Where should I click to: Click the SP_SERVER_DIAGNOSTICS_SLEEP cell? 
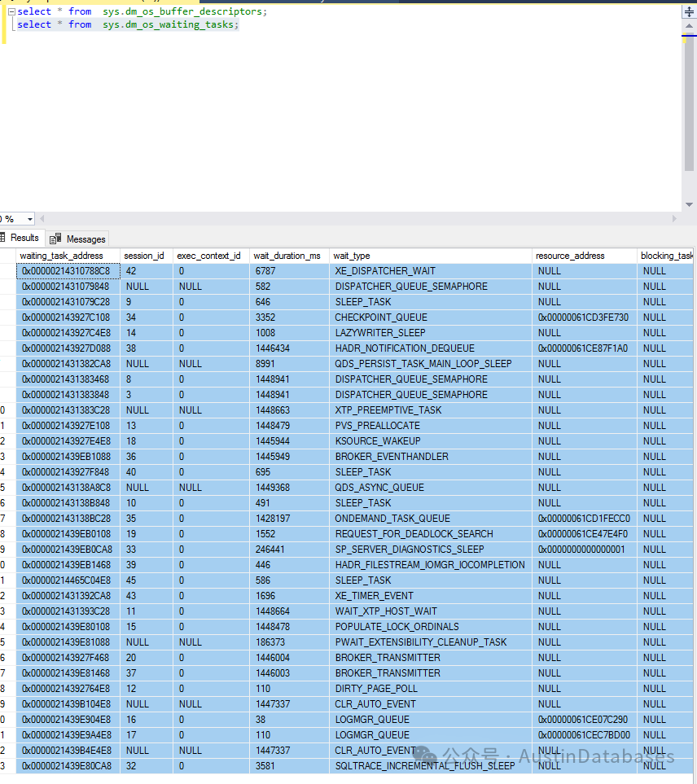click(x=431, y=550)
